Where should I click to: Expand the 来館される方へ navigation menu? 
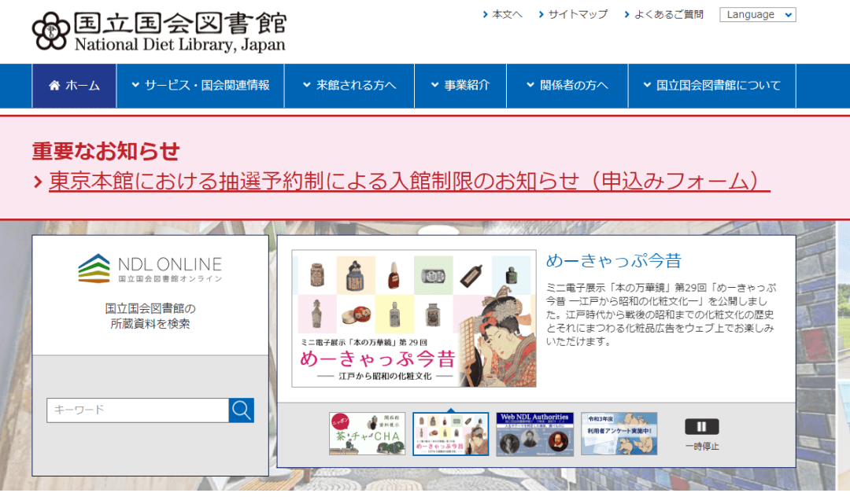tap(349, 86)
